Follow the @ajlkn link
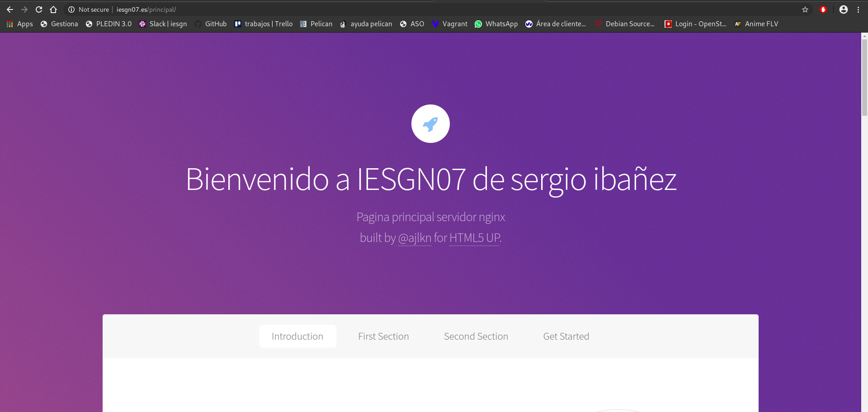Viewport: 868px width, 412px height. point(414,238)
